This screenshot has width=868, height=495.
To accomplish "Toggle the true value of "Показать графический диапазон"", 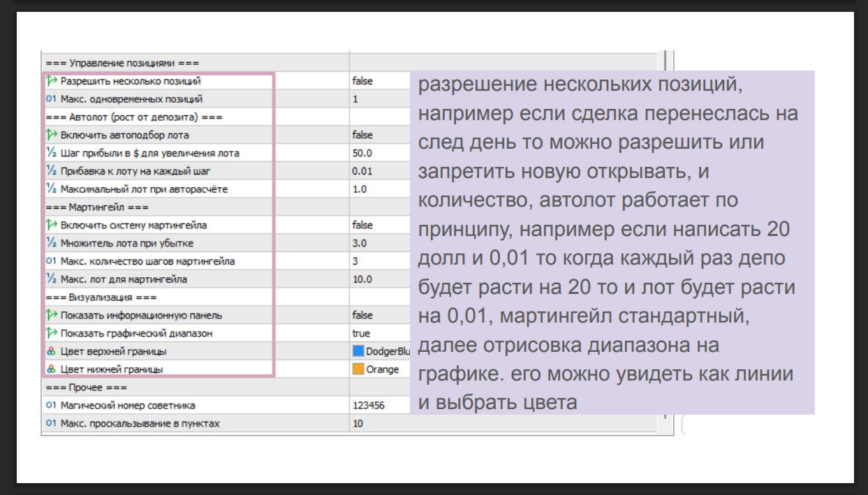I will tap(362, 333).
